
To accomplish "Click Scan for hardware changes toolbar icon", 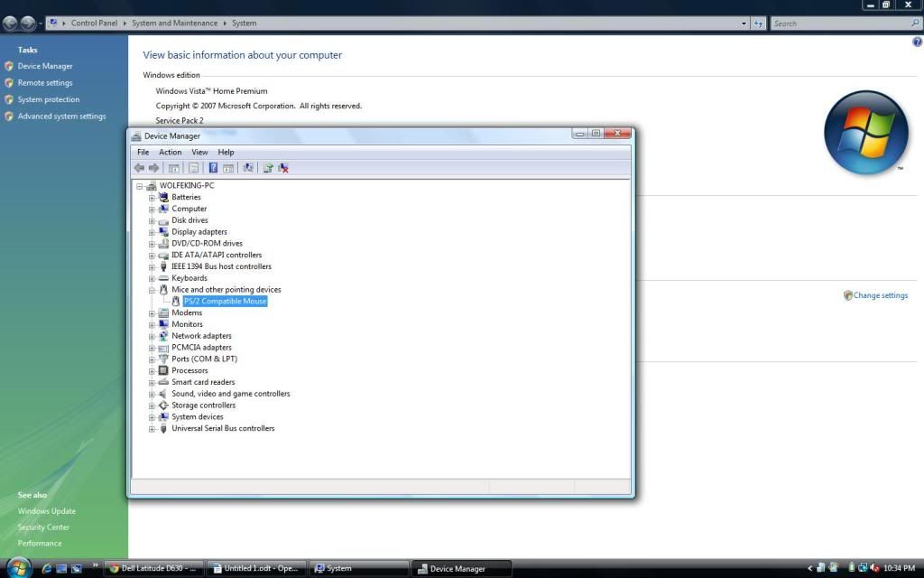I will pos(248,168).
